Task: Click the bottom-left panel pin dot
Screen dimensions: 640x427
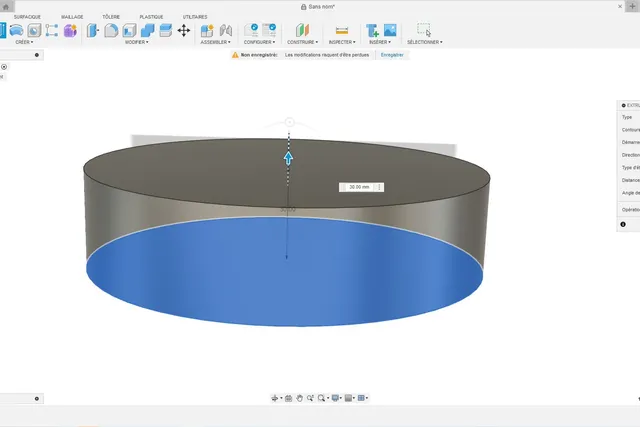Action: (37, 398)
